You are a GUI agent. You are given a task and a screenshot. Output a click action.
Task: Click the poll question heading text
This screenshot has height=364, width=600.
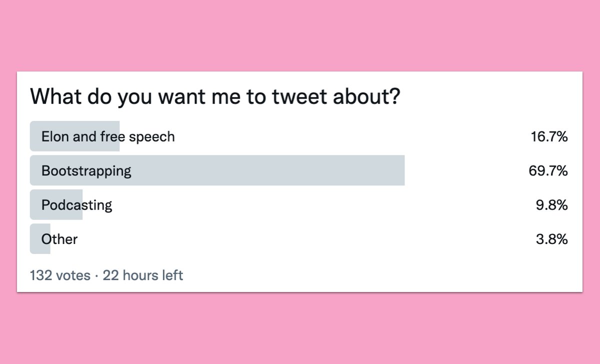coord(215,96)
